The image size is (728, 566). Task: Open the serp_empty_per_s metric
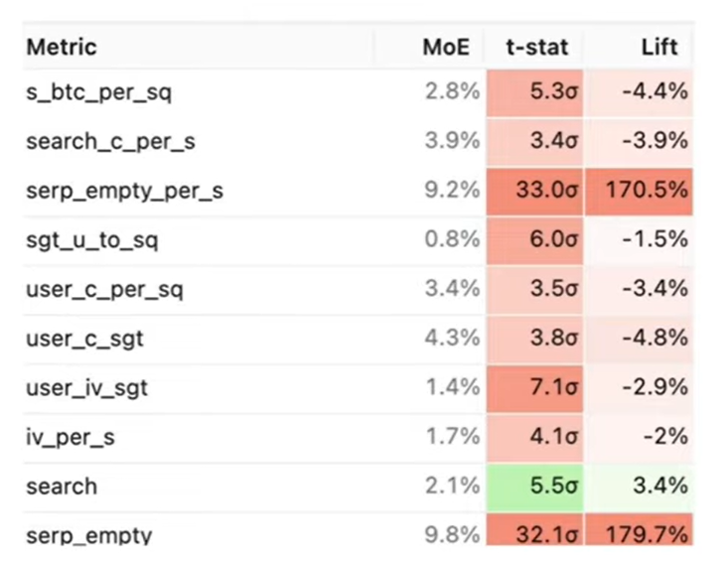(124, 191)
